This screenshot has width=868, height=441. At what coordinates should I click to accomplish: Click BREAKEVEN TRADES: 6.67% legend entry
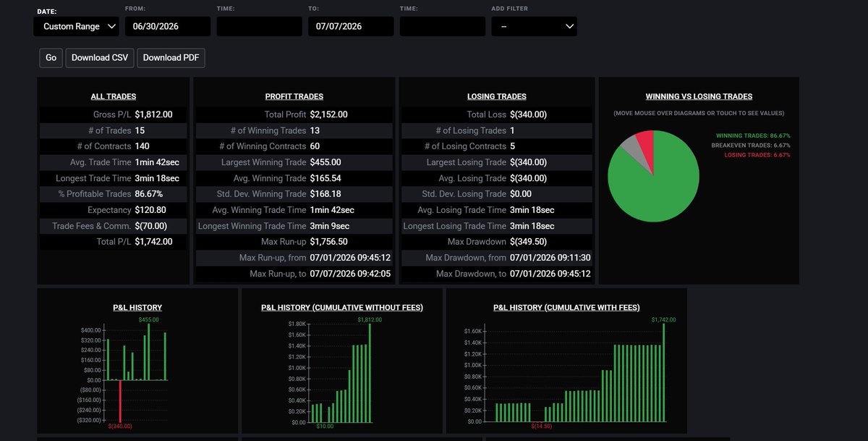tap(751, 146)
